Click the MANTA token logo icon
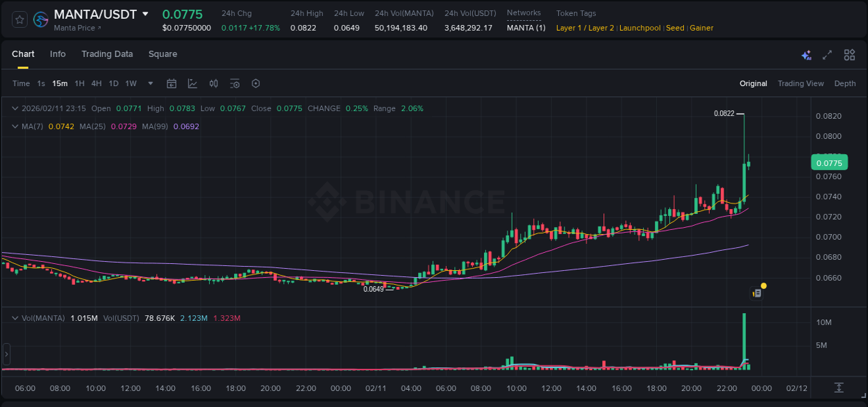868x407 pixels. point(42,19)
